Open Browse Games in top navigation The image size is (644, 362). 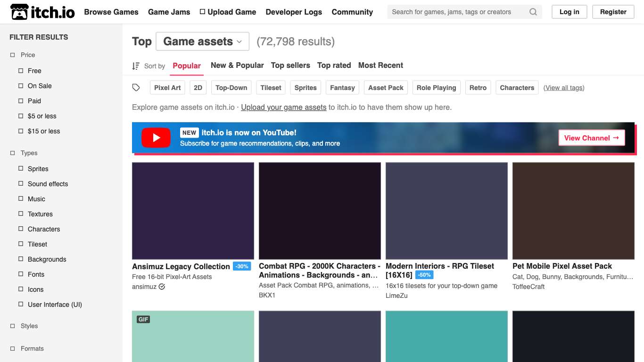point(111,12)
